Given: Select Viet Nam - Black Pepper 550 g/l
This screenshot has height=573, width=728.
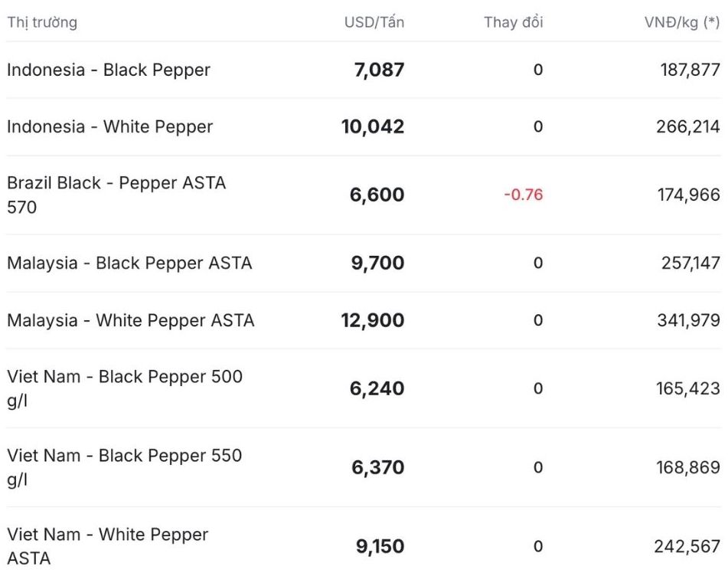Looking at the screenshot, I should (x=125, y=467).
